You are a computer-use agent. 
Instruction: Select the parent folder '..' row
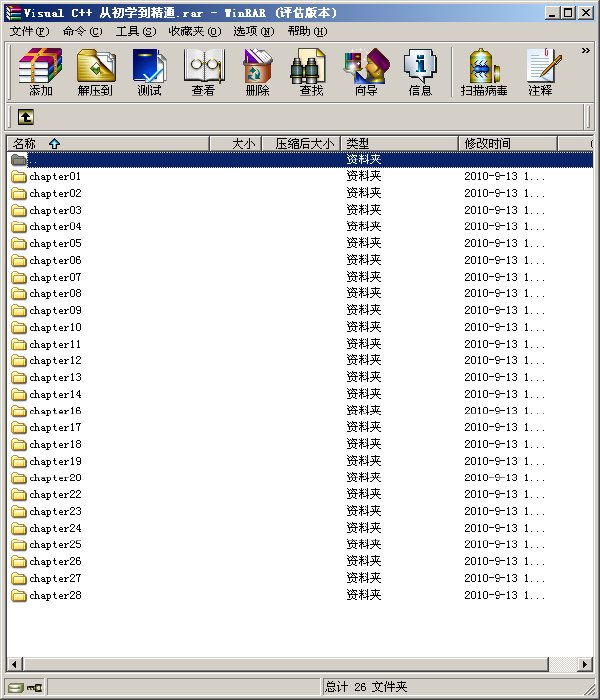click(300, 159)
